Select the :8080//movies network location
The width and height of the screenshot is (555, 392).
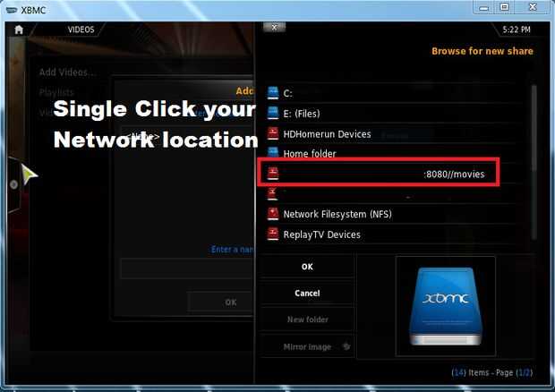(379, 173)
